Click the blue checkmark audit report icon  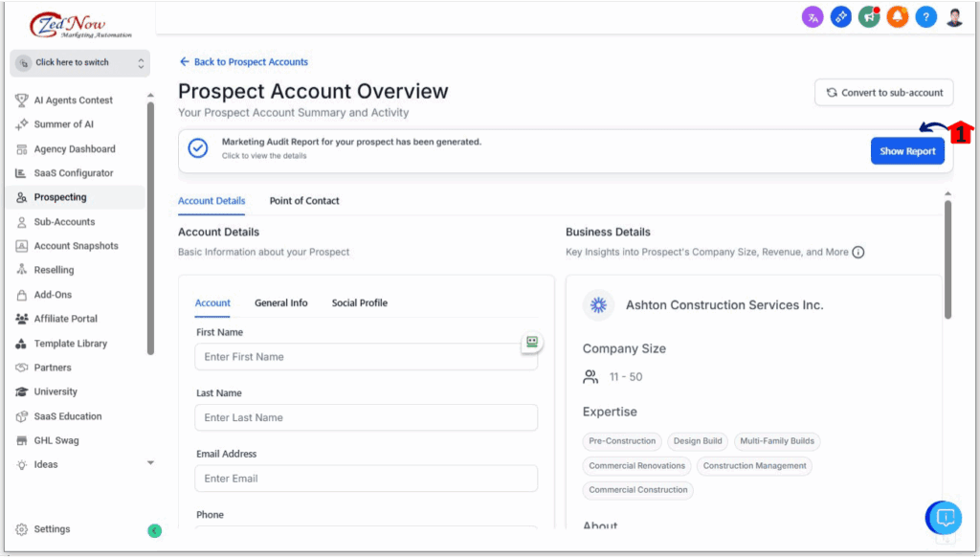[198, 148]
